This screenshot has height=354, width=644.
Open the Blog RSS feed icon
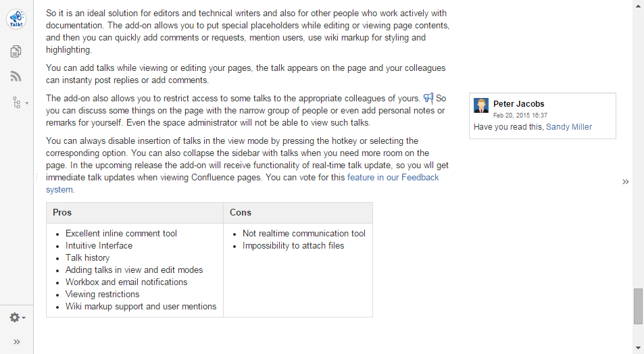[x=16, y=76]
